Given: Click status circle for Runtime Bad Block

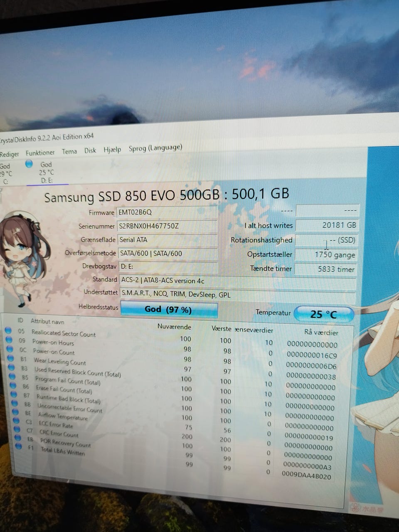Looking at the screenshot, I should [x=14, y=394].
